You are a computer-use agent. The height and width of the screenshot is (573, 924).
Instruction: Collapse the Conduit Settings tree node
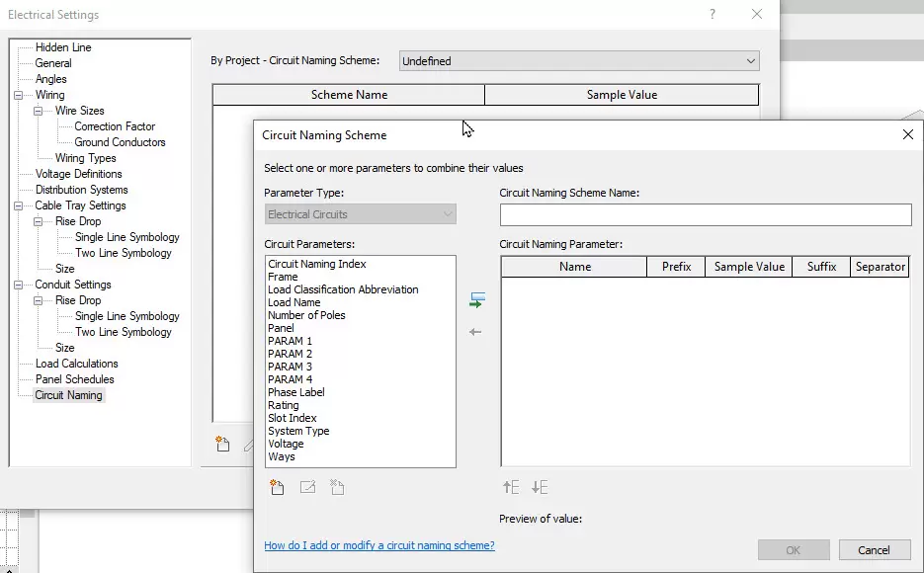coord(18,285)
